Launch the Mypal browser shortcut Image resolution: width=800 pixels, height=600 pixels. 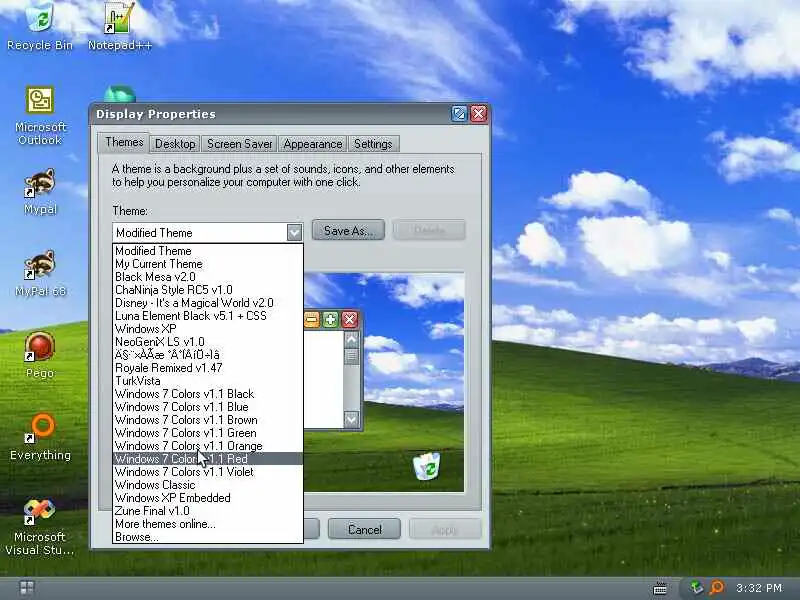point(40,191)
